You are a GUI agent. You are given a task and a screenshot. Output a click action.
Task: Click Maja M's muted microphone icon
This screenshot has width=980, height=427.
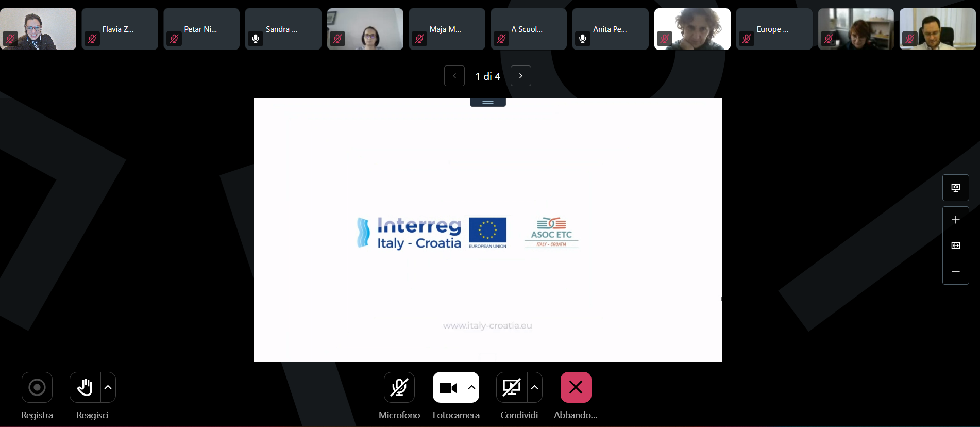419,39
